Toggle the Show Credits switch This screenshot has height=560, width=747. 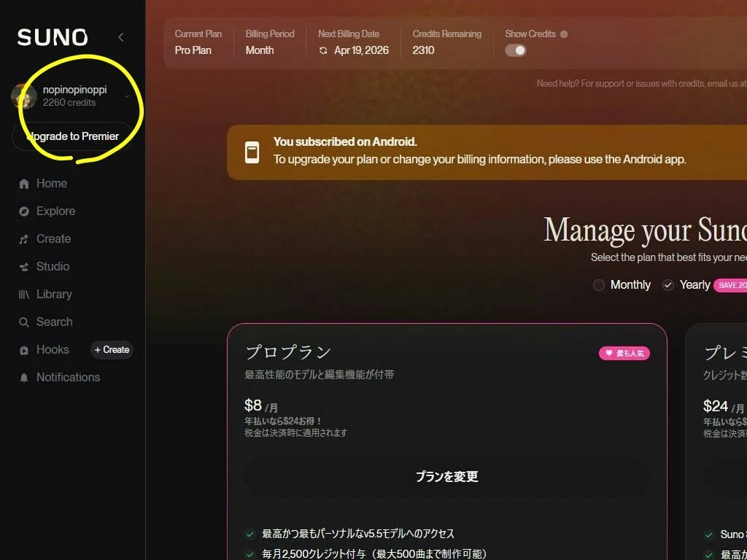pyautogui.click(x=516, y=50)
